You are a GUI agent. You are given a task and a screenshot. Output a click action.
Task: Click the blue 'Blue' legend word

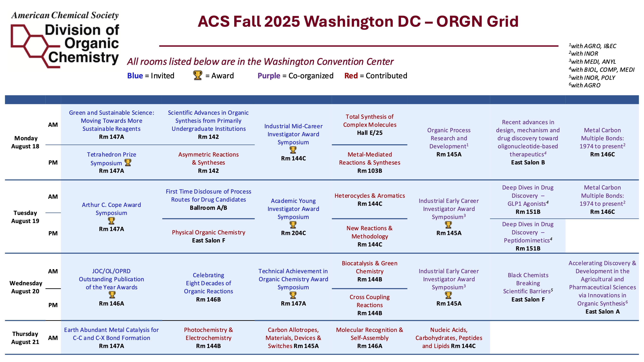click(135, 76)
